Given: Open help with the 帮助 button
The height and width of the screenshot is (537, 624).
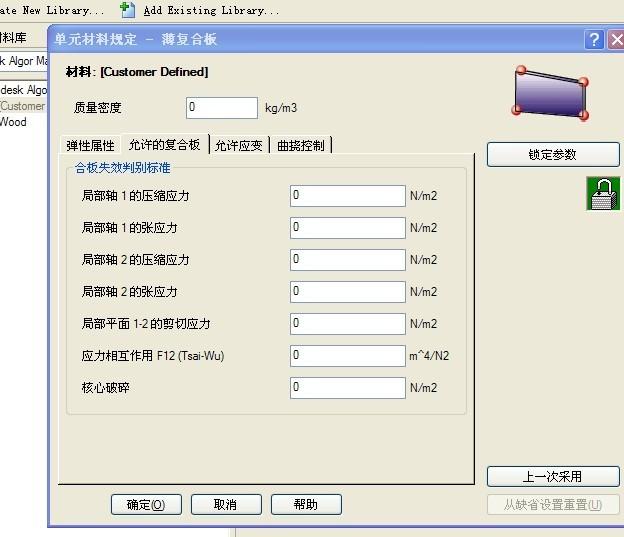Looking at the screenshot, I should pyautogui.click(x=306, y=505).
